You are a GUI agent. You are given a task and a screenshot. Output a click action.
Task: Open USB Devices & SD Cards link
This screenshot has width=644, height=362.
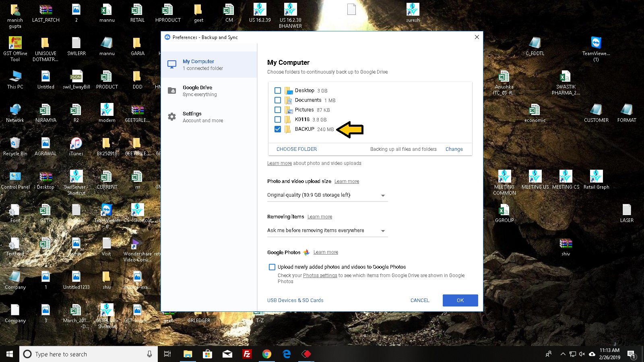295,300
